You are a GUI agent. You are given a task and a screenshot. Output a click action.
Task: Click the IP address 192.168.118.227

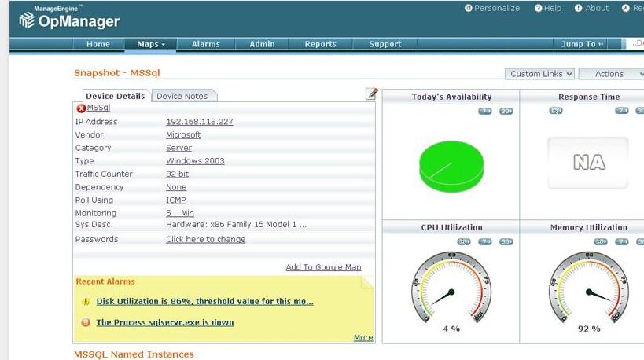200,122
